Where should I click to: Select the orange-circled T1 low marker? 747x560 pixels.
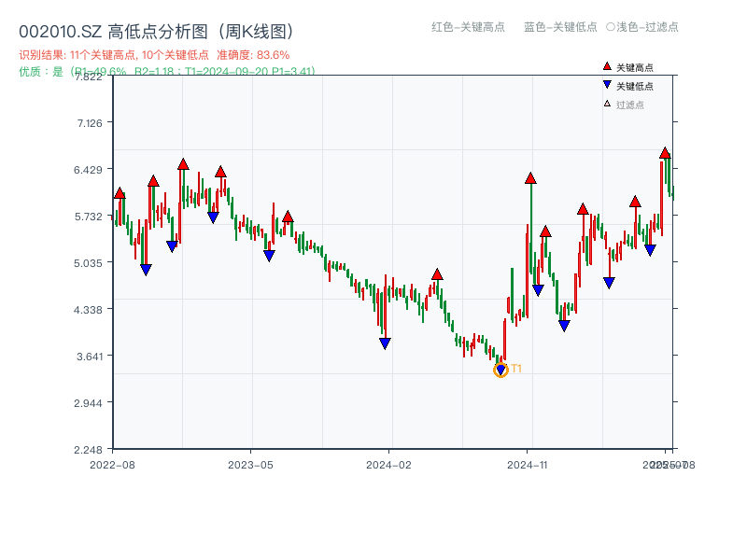[x=500, y=370]
